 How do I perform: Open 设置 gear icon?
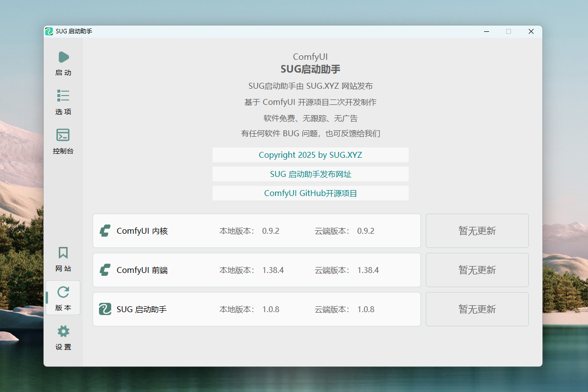(x=63, y=332)
